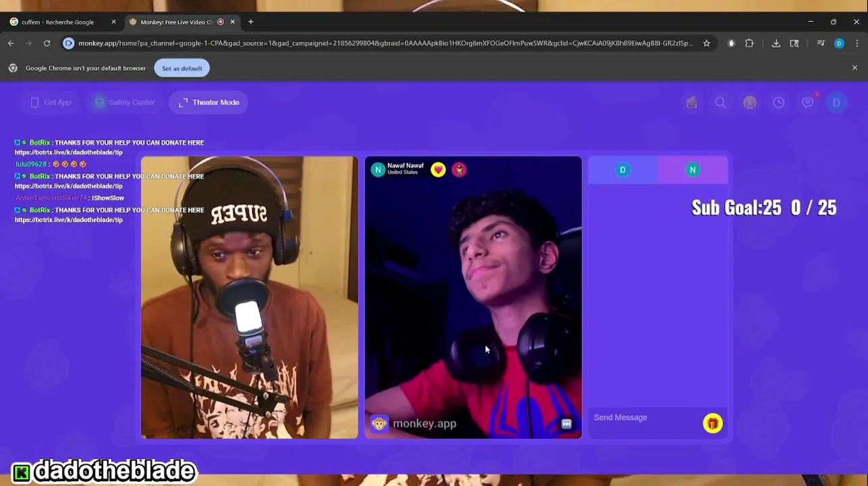Open Chrome profile D avatar
868x486 pixels.
pyautogui.click(x=839, y=43)
